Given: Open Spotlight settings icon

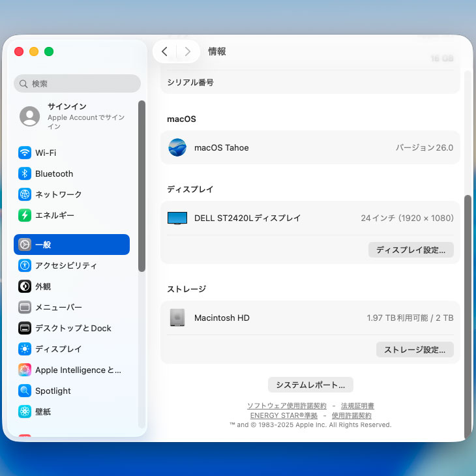Looking at the screenshot, I should click(25, 391).
